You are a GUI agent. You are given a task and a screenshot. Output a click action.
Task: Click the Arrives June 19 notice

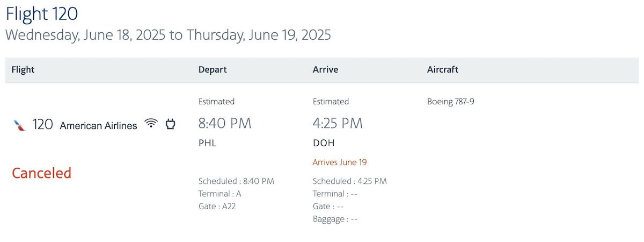(340, 162)
